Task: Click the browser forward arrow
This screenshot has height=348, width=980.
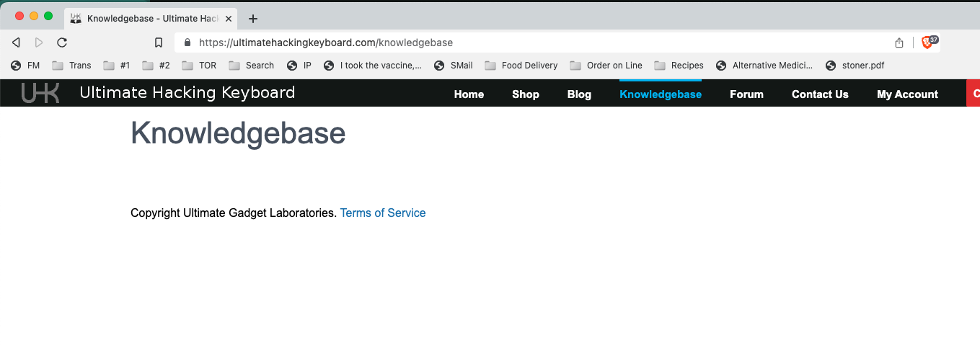Action: (x=39, y=43)
